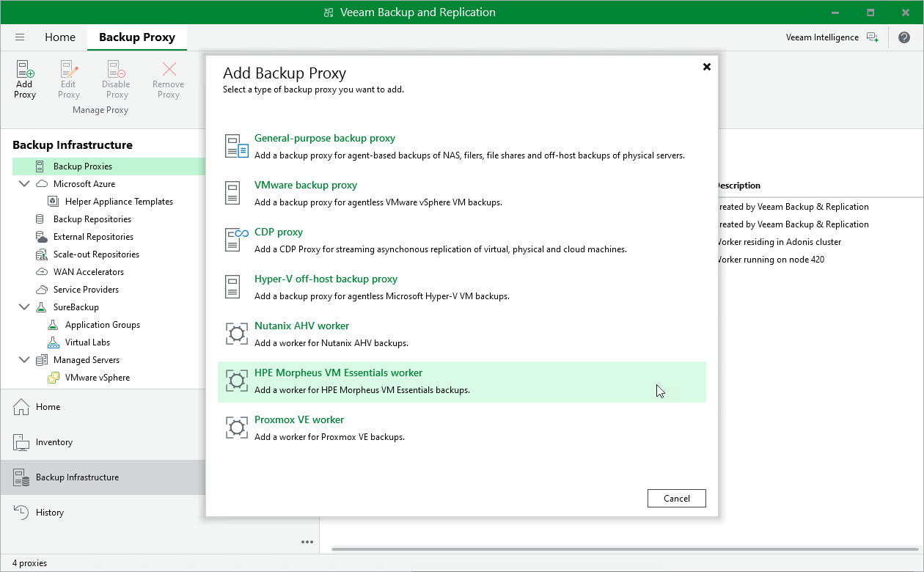This screenshot has height=572, width=924.
Task: Open Veeam Intelligence assistant icon
Action: [872, 37]
